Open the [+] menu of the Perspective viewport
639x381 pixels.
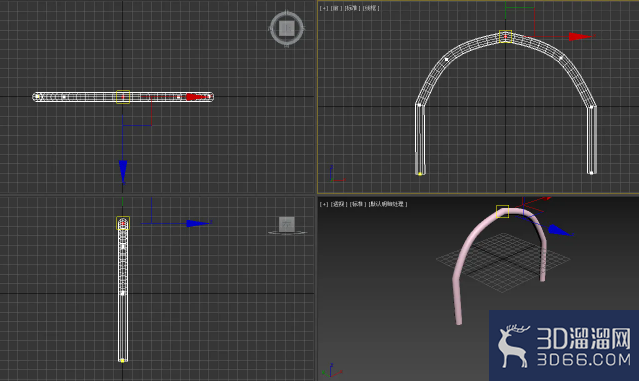(x=324, y=204)
